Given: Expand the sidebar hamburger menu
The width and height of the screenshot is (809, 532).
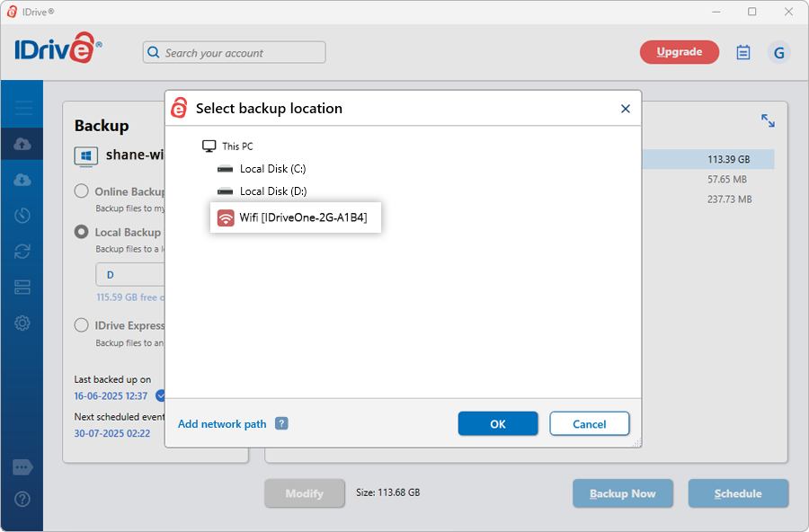Looking at the screenshot, I should [x=23, y=107].
